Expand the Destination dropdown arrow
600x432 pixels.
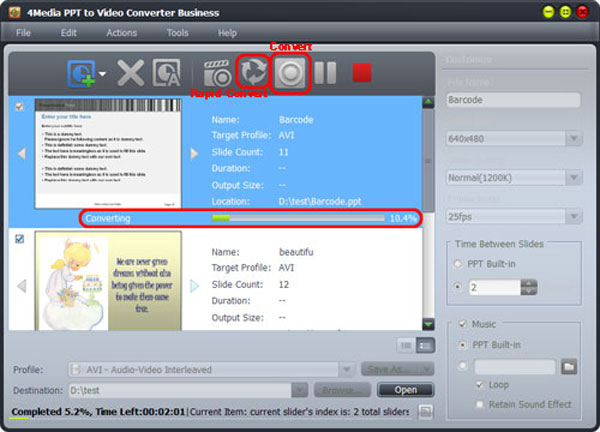300,390
